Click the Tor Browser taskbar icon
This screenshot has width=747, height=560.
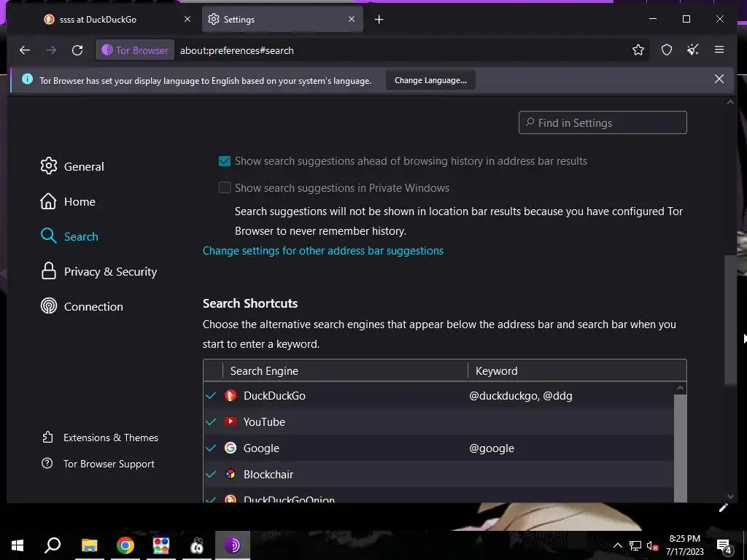233,545
